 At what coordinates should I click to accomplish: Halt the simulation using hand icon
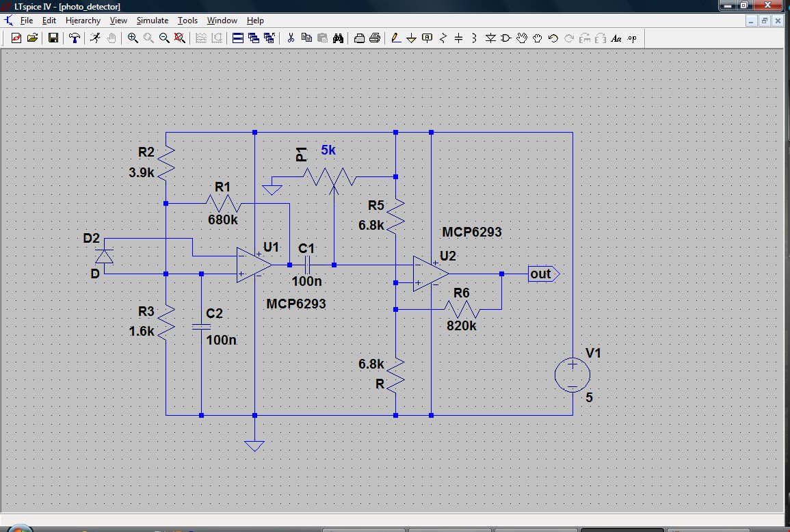(x=111, y=38)
